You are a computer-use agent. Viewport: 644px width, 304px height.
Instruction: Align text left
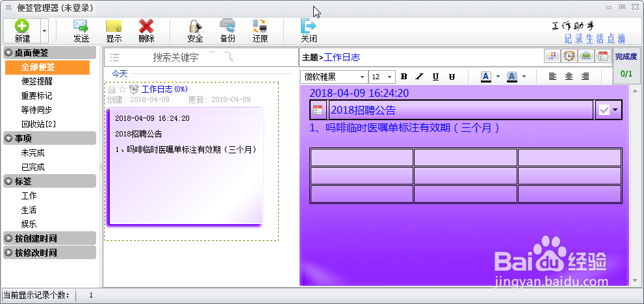tap(553, 77)
